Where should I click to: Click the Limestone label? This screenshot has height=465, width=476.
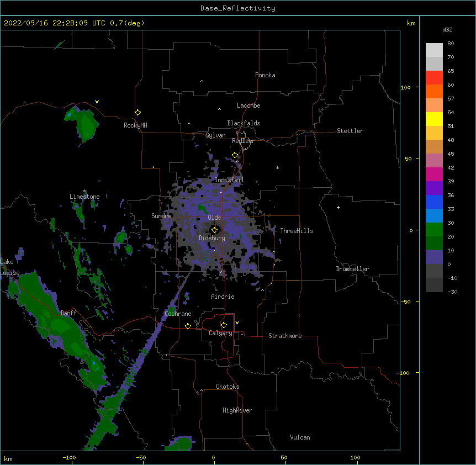coord(84,197)
